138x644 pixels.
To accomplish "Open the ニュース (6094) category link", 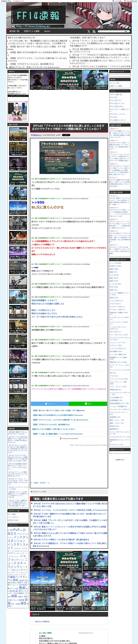I will point(115,263).
